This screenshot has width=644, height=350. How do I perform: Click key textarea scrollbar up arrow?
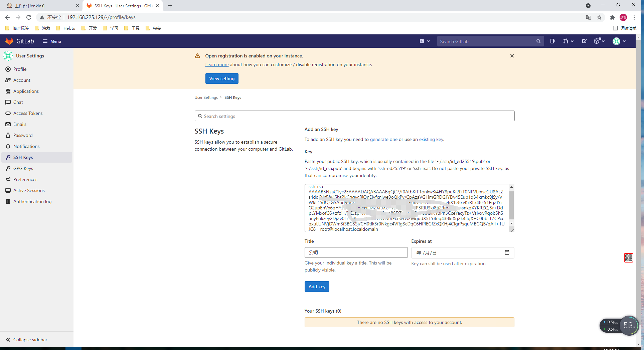[511, 187]
